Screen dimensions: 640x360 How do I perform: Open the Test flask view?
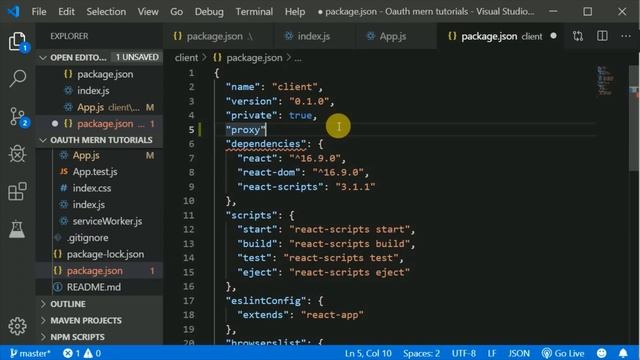pyautogui.click(x=18, y=229)
